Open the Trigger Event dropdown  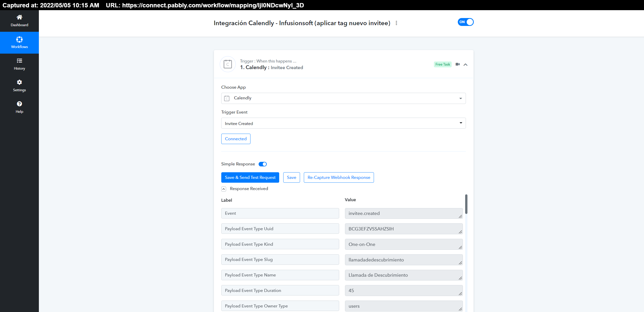(343, 123)
